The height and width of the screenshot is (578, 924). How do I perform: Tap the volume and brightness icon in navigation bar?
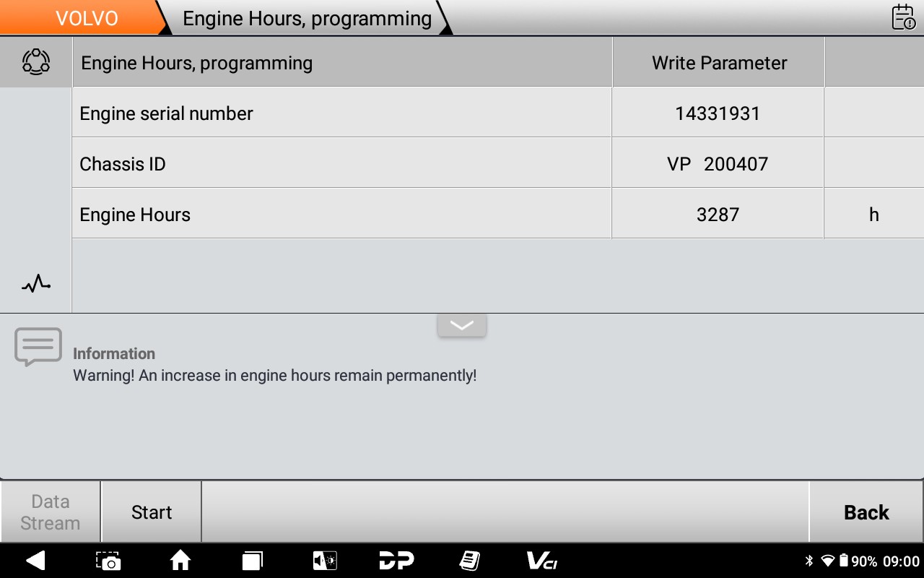click(324, 561)
